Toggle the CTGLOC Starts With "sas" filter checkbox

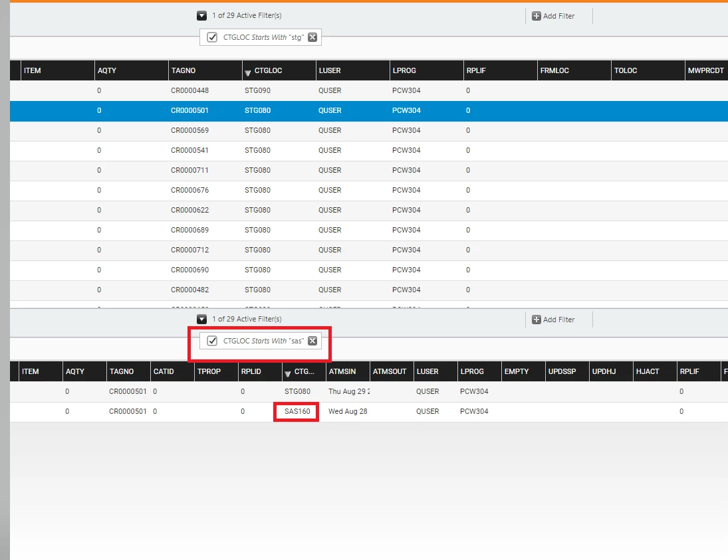click(212, 341)
